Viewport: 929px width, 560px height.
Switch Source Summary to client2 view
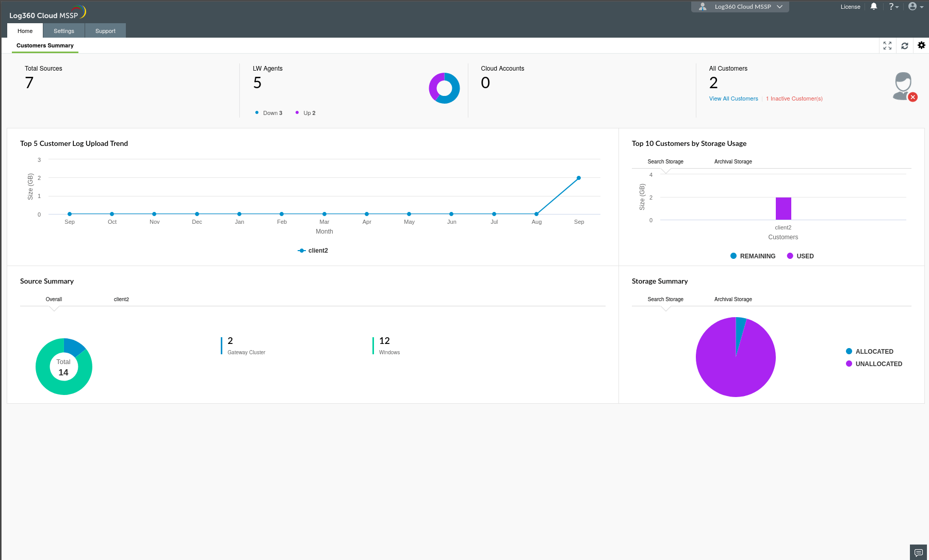121,299
